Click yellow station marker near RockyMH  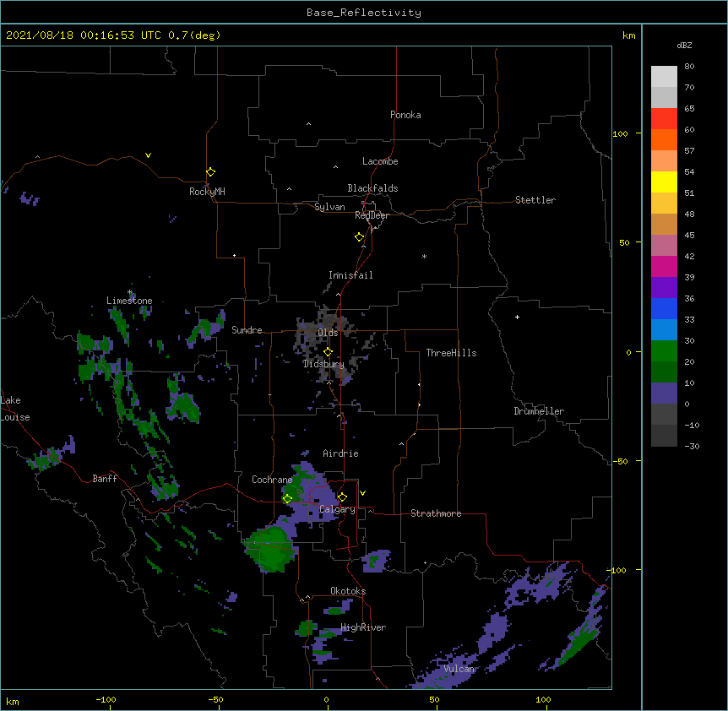pos(210,171)
